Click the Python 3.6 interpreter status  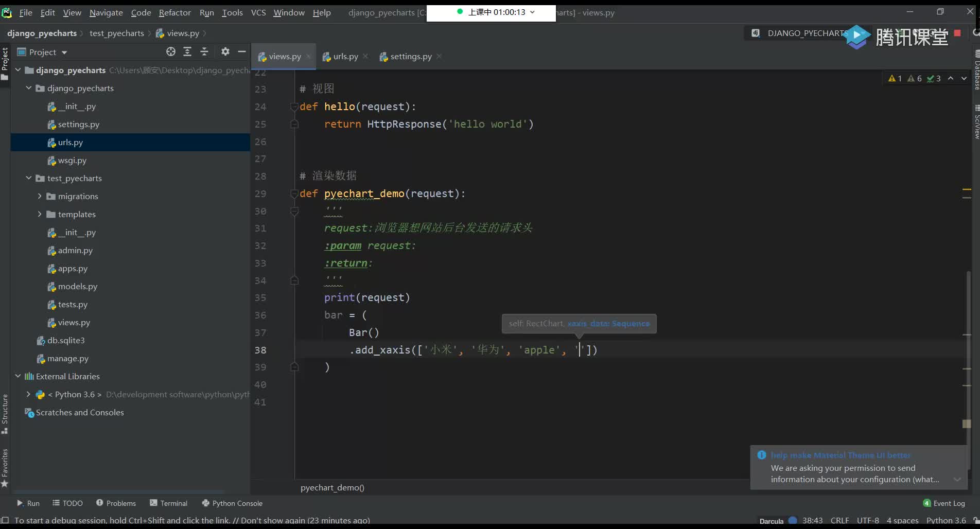click(946, 520)
